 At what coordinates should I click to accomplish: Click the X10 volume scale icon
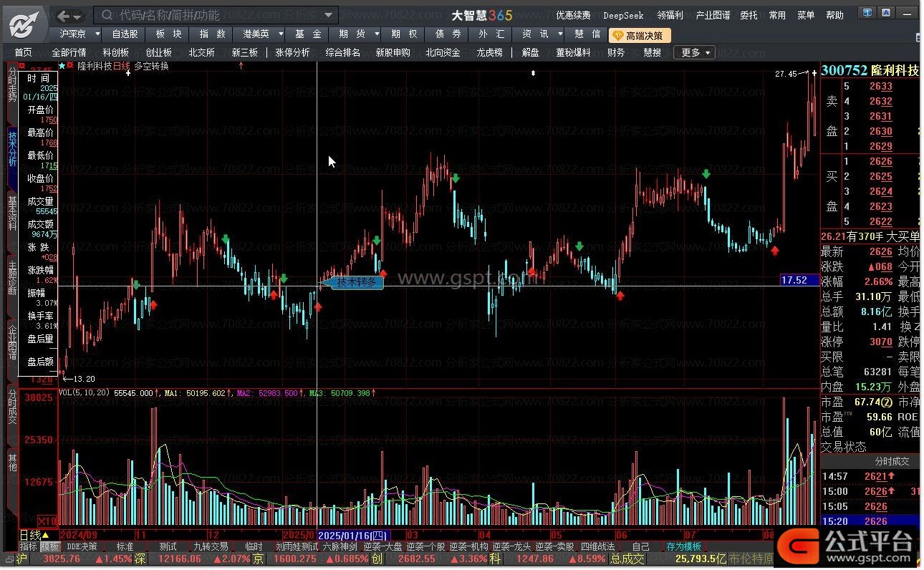tap(47, 521)
